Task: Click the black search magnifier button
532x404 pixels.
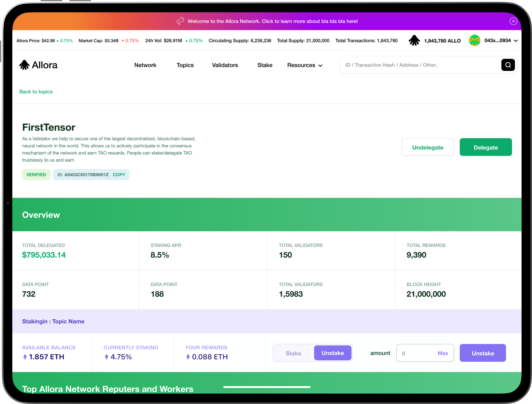Action: [x=508, y=65]
